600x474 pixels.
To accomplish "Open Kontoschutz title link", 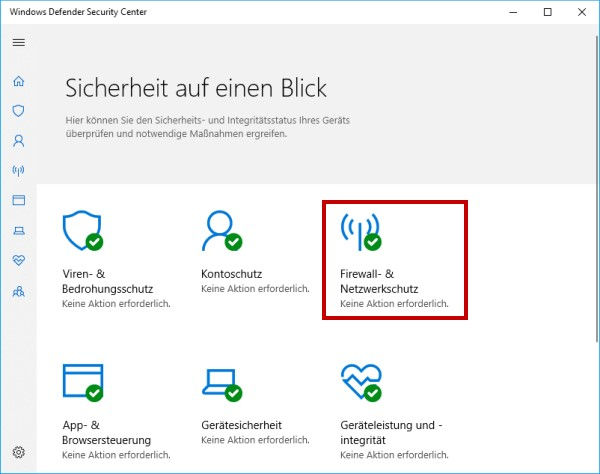I will [x=232, y=274].
